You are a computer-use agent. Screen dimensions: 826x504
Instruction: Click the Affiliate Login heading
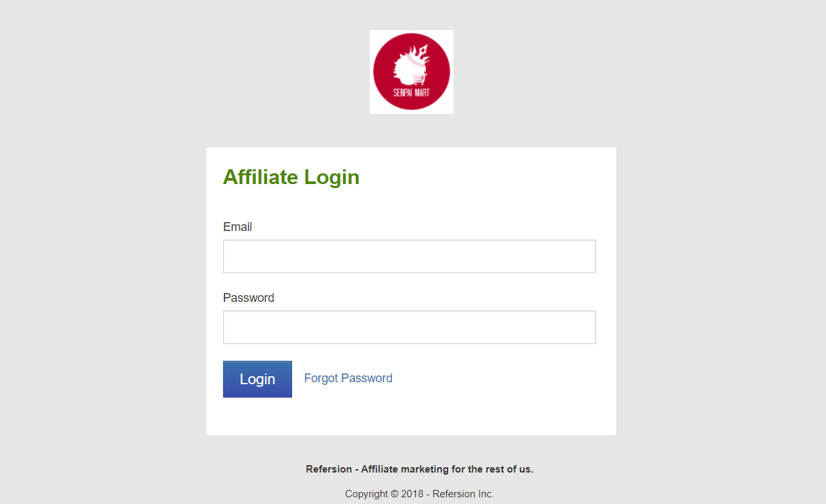291,177
